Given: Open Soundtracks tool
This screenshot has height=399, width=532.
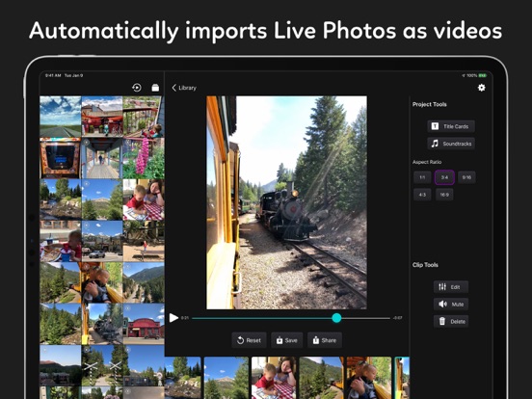Looking at the screenshot, I should coord(451,144).
